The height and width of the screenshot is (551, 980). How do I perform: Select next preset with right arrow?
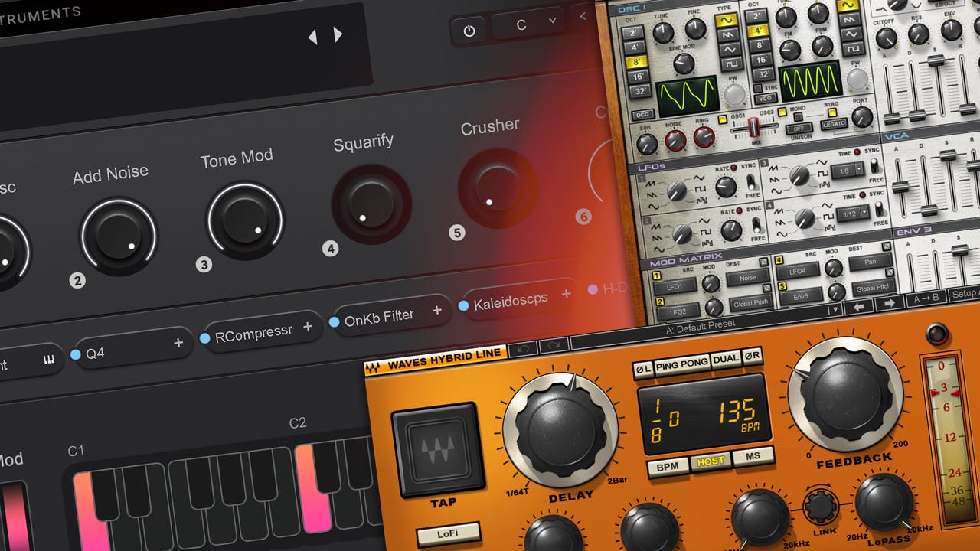338,34
